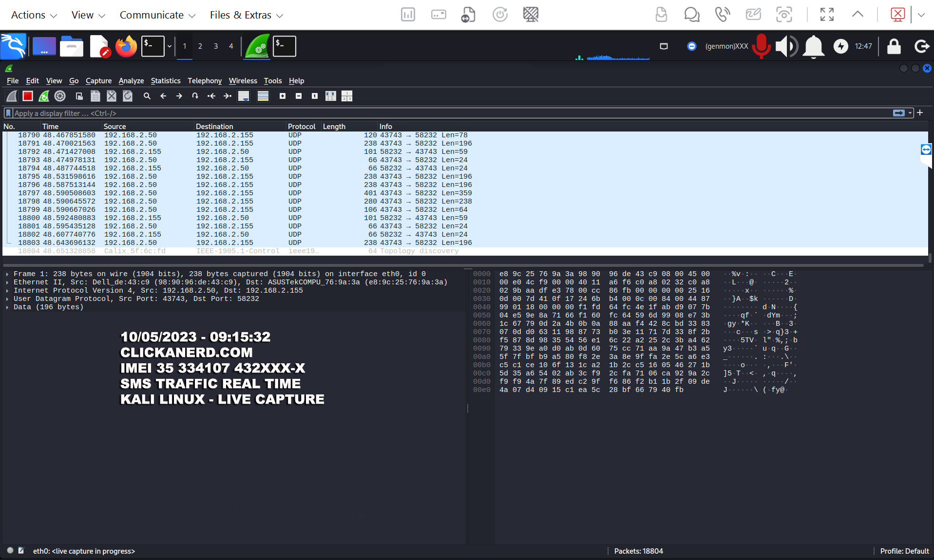Toggle auto-scroll during live capture

click(244, 96)
